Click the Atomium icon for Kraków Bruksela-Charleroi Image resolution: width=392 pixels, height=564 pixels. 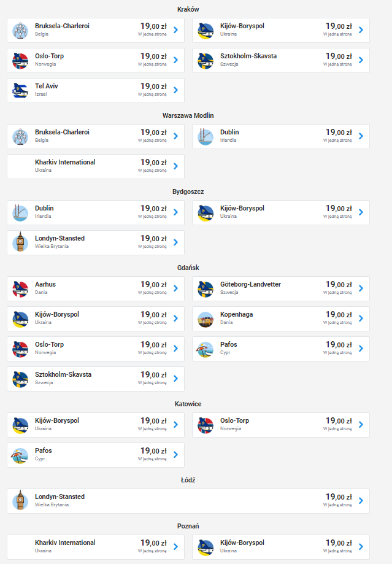20,31
